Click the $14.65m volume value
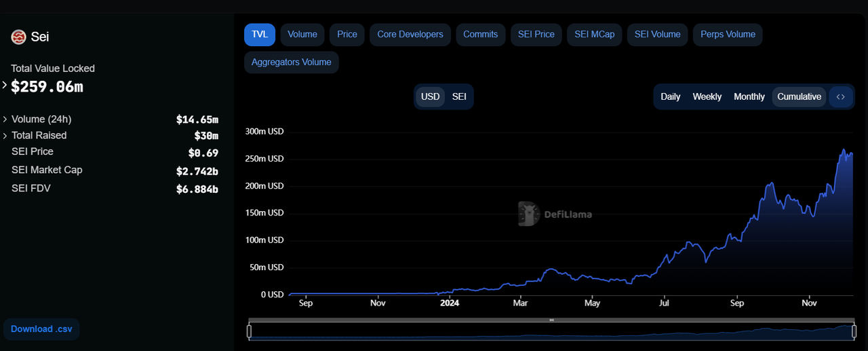 [x=197, y=119]
